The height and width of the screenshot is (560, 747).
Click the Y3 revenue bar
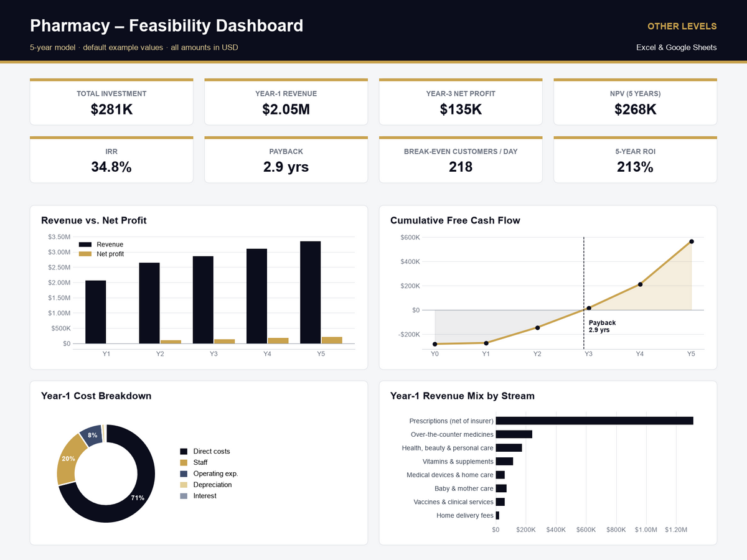pyautogui.click(x=203, y=300)
